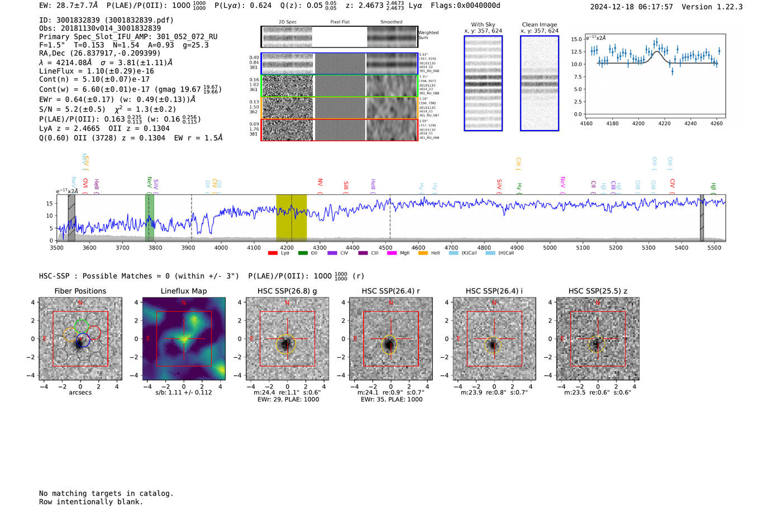Click the 'LyA z = 2.4665' text
Viewport: 782px width, 532px height.
point(69,128)
